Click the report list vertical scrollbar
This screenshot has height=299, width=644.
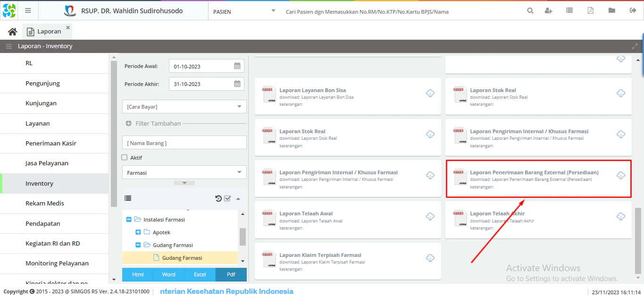click(638, 240)
